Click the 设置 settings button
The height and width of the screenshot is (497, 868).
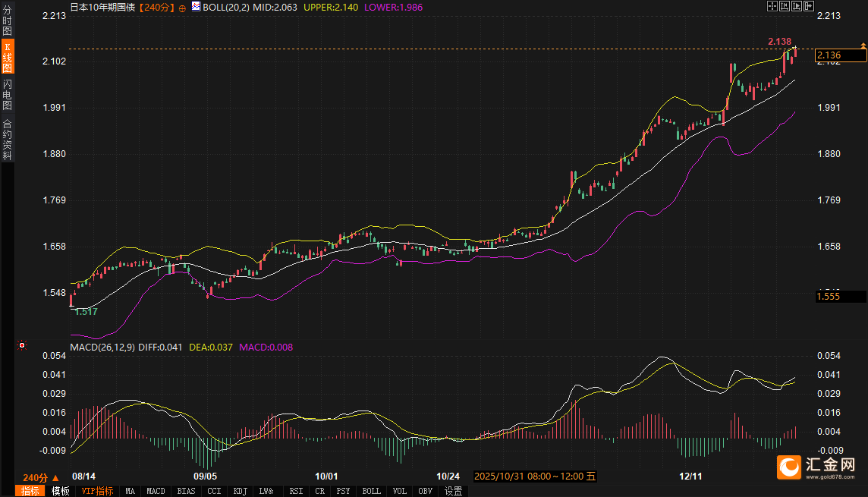pos(453,491)
